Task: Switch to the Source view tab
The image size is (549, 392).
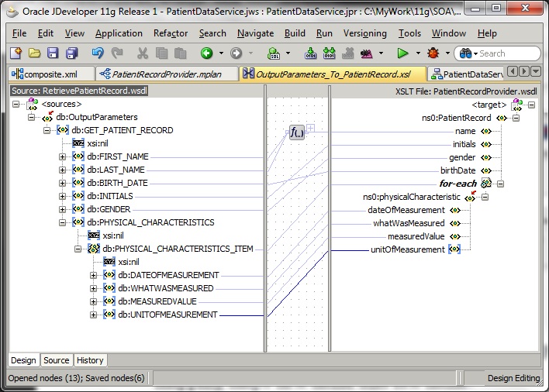Action: 57,360
